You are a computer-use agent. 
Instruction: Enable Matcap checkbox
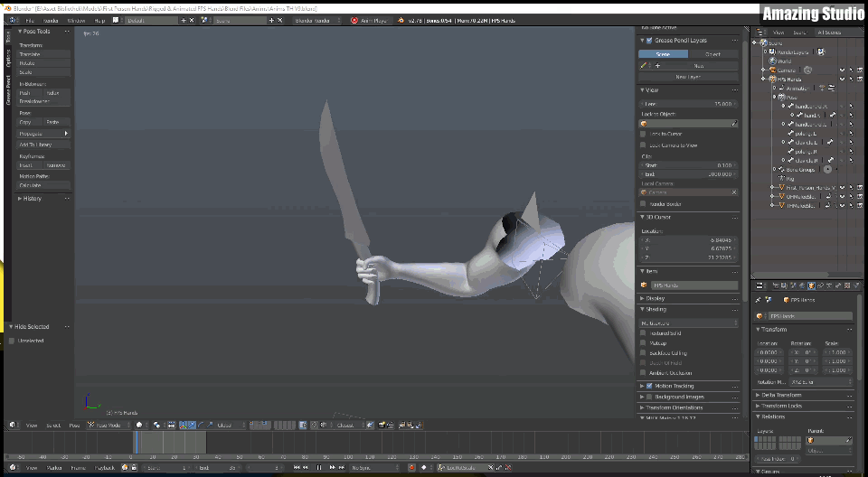pos(643,343)
